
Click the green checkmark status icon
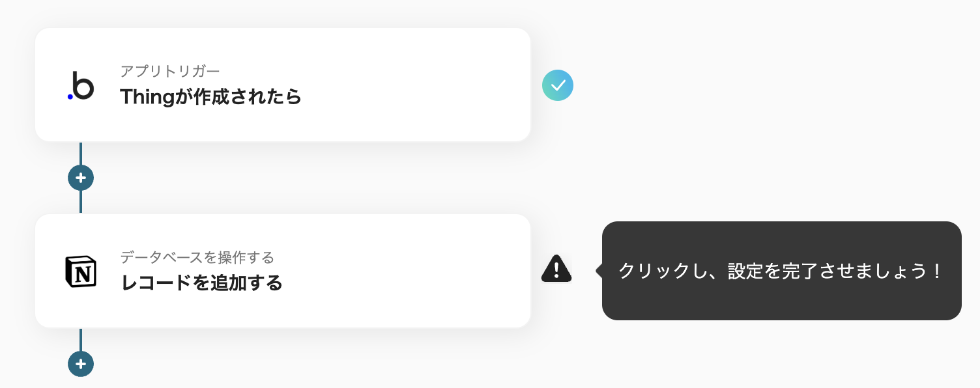[558, 85]
